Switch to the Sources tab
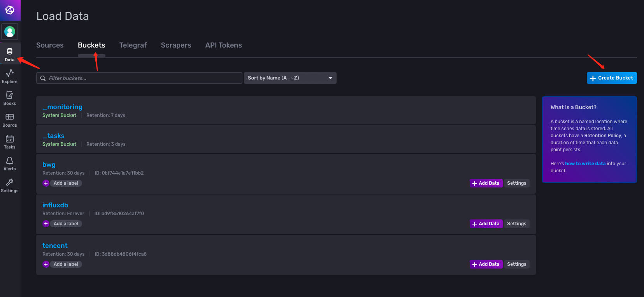Viewport: 644px width, 297px height. click(50, 45)
